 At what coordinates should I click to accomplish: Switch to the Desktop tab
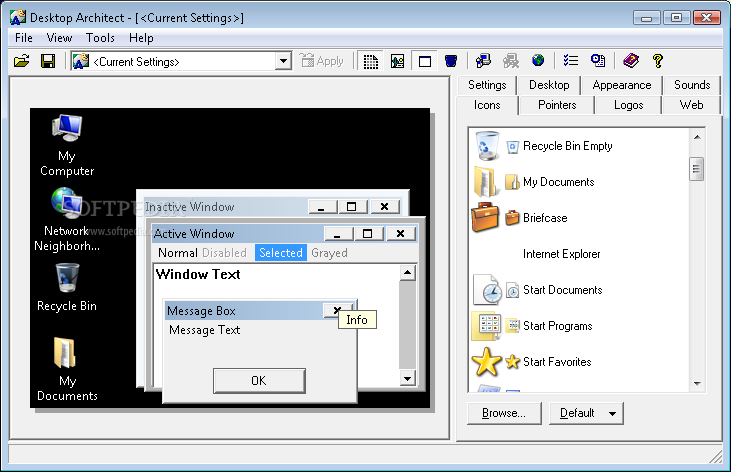coord(549,85)
